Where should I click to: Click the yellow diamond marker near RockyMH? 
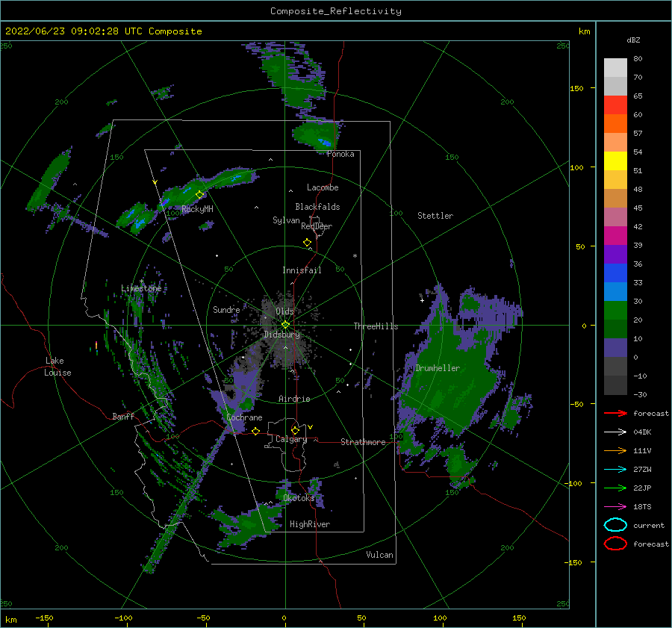[199, 195]
